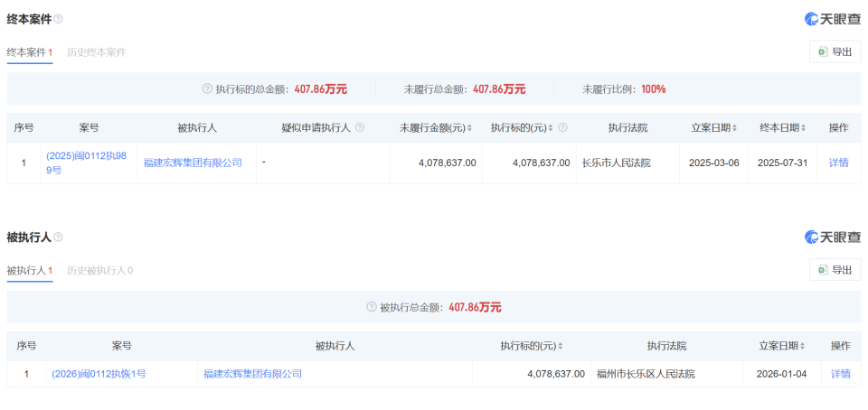
Task: Export the 终本案件 list via 导出
Action: (835, 52)
